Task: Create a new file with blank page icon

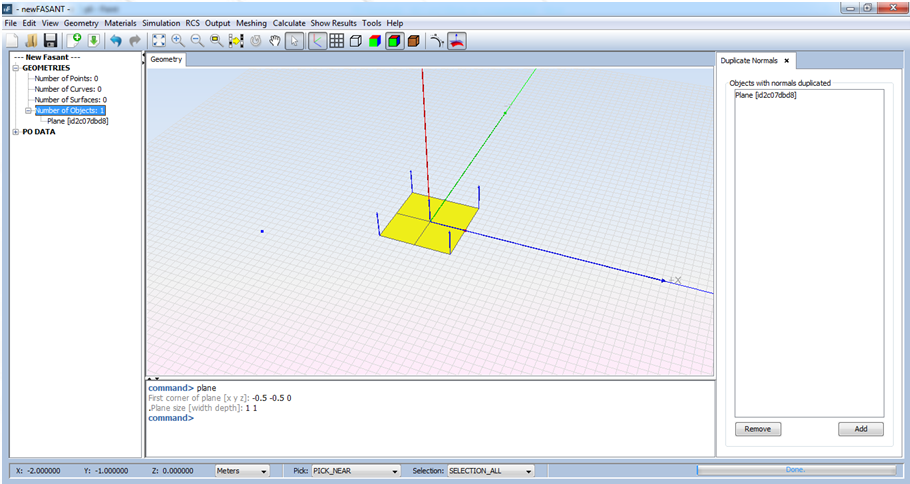Action: pyautogui.click(x=12, y=41)
